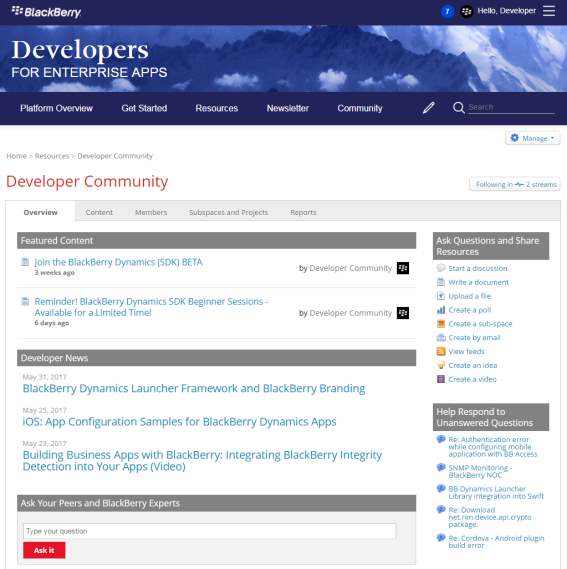Open the notifications badge showing 7
This screenshot has width=567, height=569.
(447, 12)
